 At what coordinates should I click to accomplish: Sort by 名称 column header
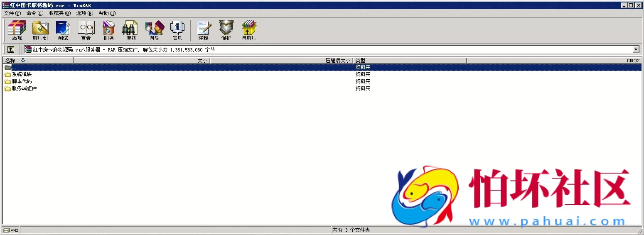point(11,61)
